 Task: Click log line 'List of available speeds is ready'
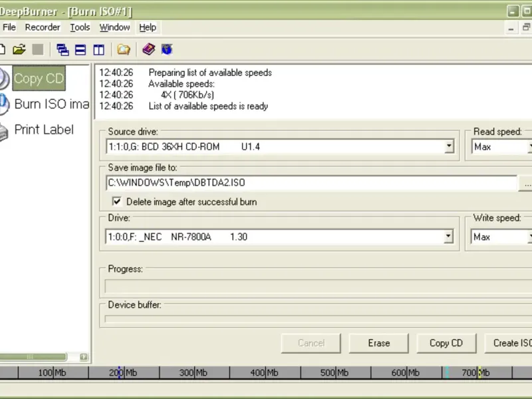(x=208, y=106)
